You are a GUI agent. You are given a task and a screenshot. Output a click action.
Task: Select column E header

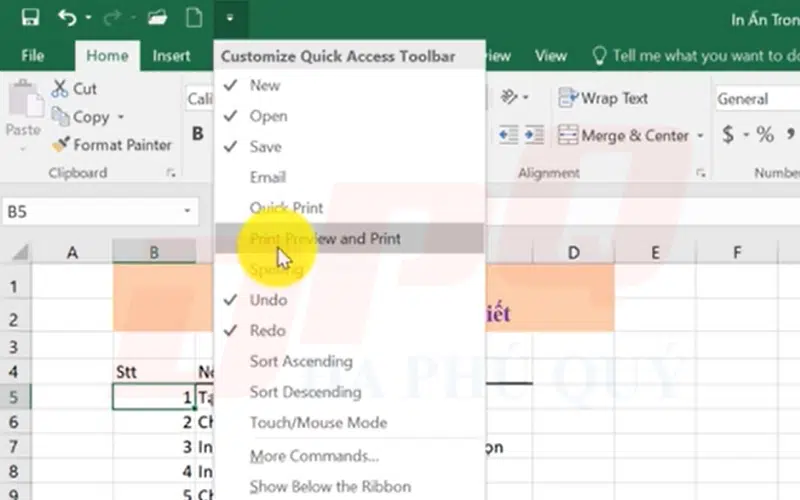point(655,252)
